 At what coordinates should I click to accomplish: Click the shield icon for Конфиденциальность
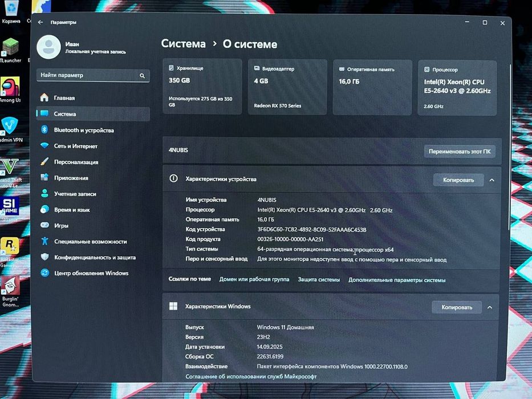44,257
